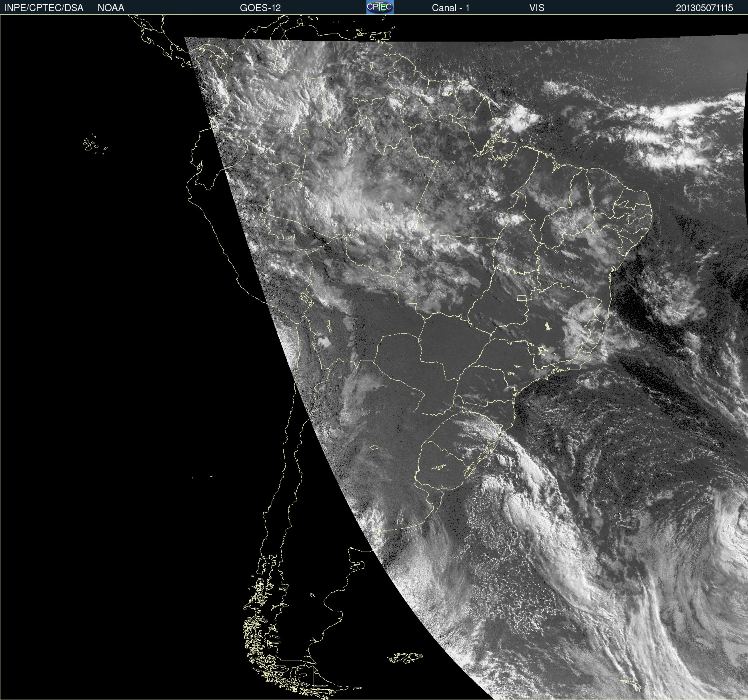This screenshot has height=700, width=748.
Task: Click the CPTEC logo in header
Action: (380, 7)
